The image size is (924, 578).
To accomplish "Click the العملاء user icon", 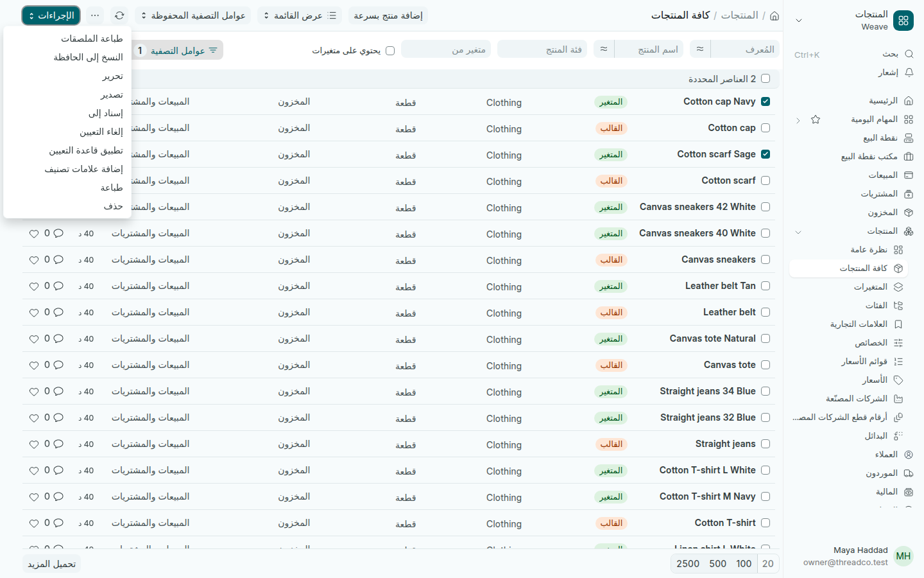I will (x=909, y=455).
